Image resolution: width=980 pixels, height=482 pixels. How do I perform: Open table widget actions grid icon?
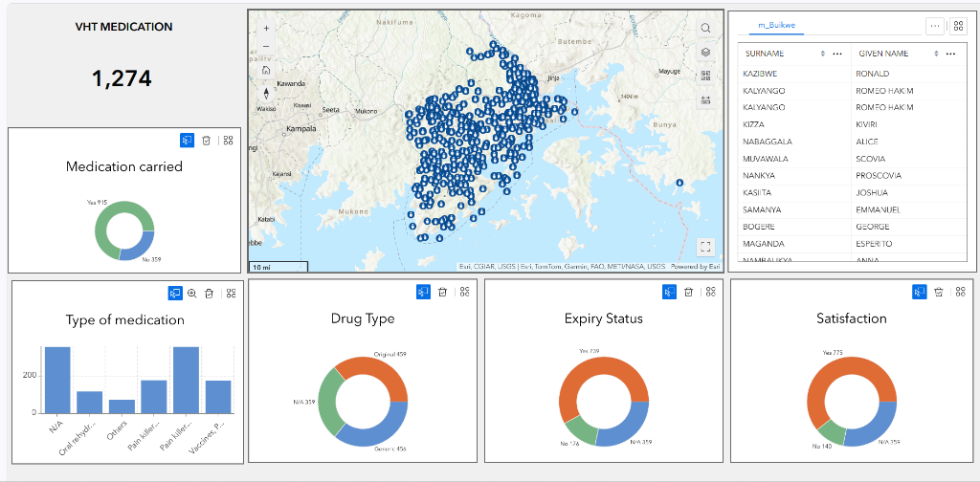pos(957,26)
